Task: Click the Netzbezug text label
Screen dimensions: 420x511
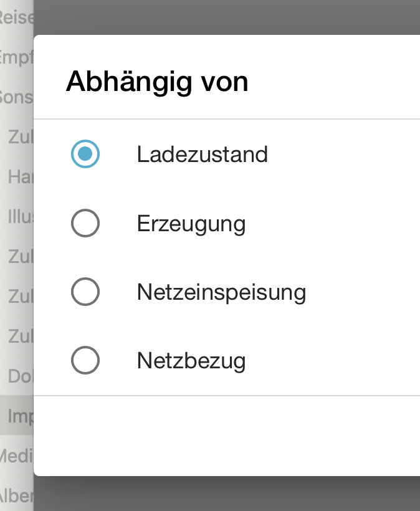Action: pos(191,360)
